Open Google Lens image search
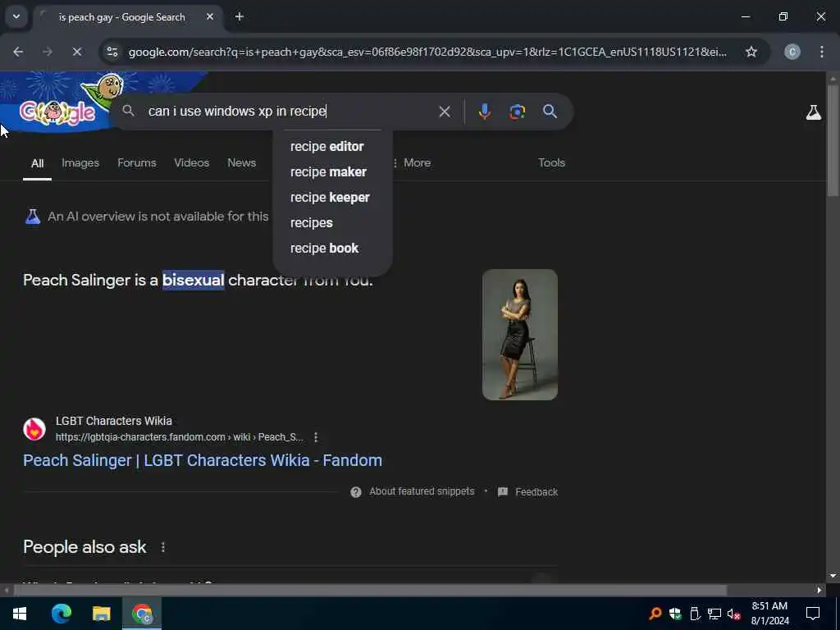Screen dimensions: 840x630 coord(517,112)
